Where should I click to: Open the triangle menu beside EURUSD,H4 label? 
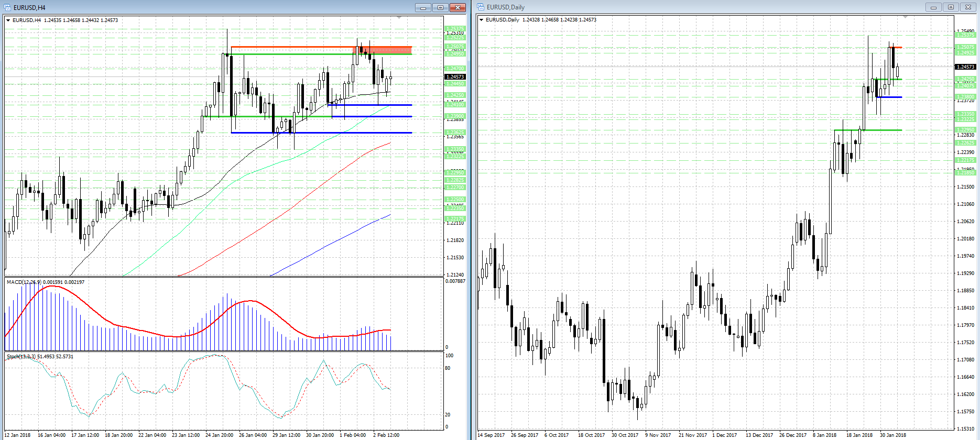pos(8,20)
